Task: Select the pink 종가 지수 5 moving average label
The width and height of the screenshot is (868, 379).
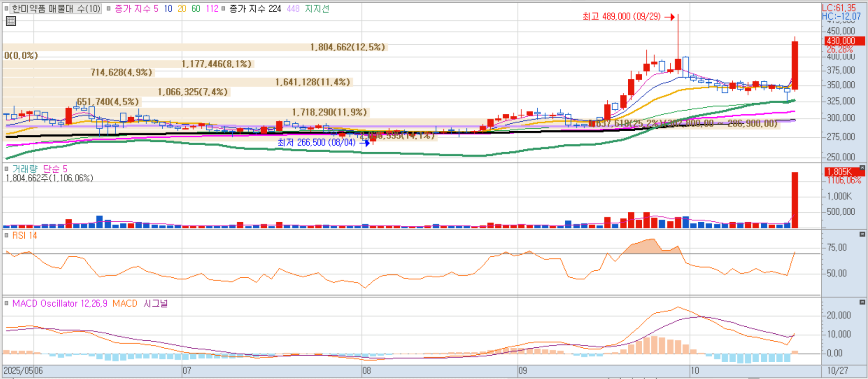Action: [x=136, y=8]
